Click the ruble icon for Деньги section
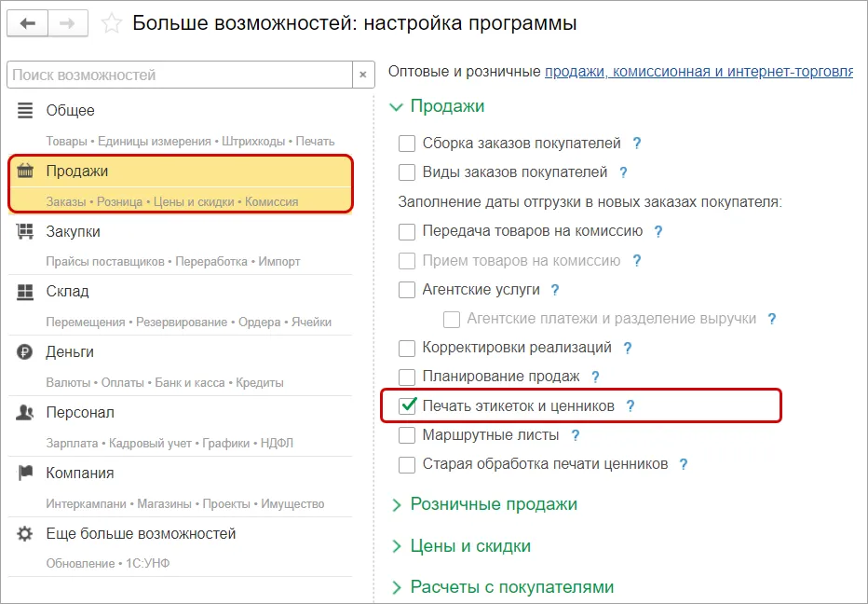Viewport: 868px width, 604px height. (25, 352)
